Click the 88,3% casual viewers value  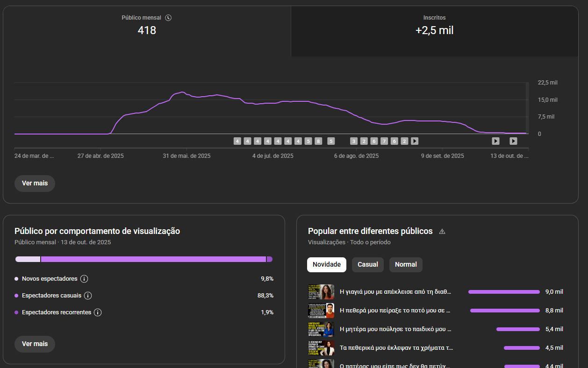pos(265,296)
